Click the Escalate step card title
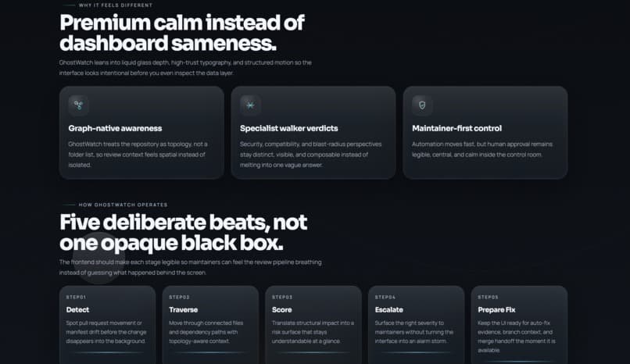The width and height of the screenshot is (630, 364). click(389, 310)
